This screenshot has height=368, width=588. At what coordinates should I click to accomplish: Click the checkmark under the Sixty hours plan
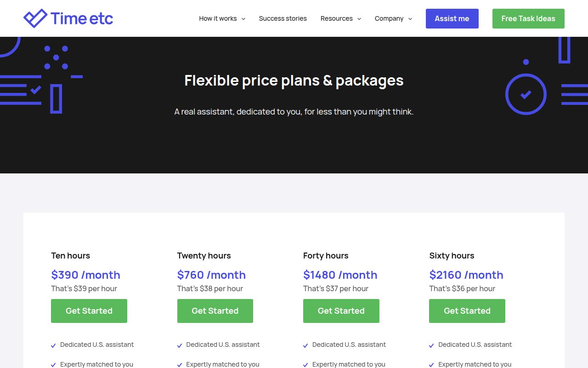(431, 345)
